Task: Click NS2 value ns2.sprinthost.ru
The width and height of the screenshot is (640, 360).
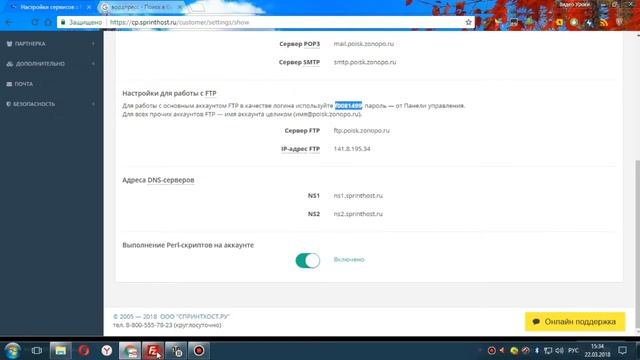Action: click(358, 214)
